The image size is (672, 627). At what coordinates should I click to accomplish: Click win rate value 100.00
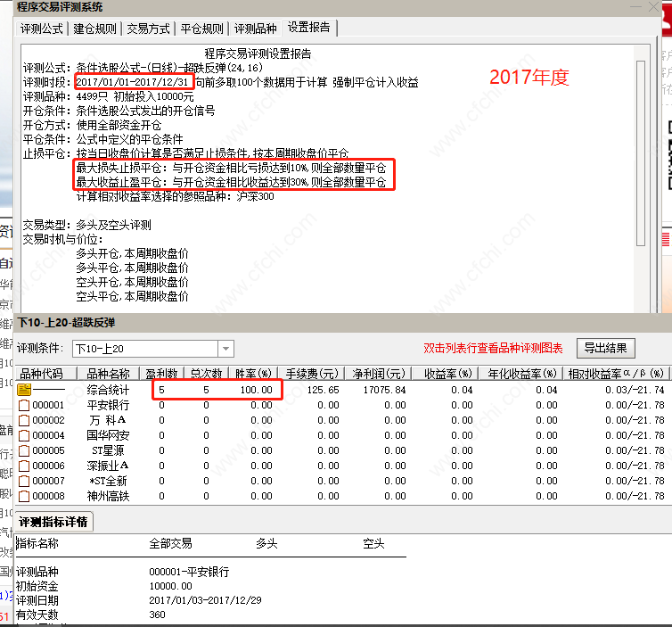point(257,390)
